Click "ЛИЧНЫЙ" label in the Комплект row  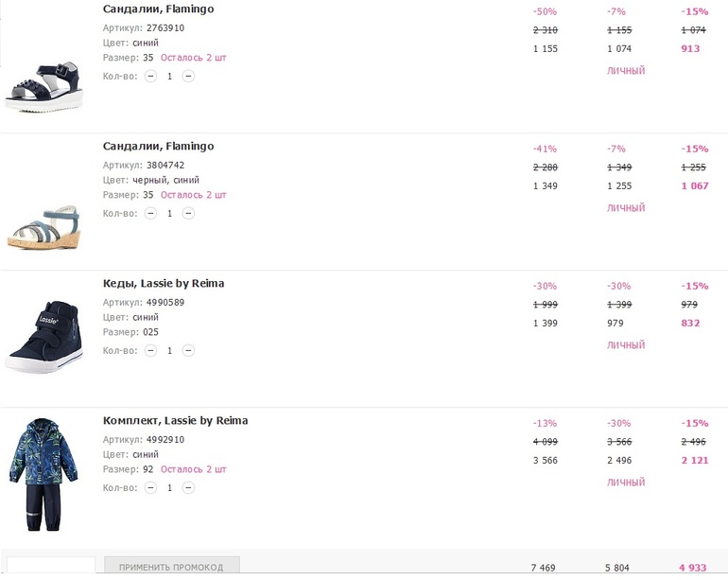tap(625, 483)
